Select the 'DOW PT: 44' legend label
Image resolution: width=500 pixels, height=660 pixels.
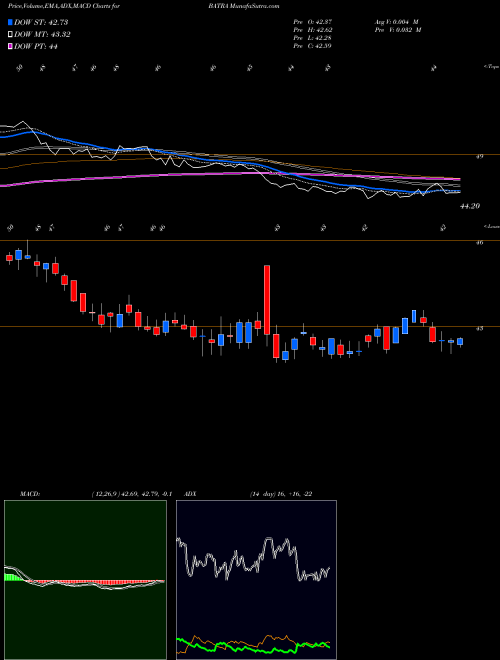36,47
